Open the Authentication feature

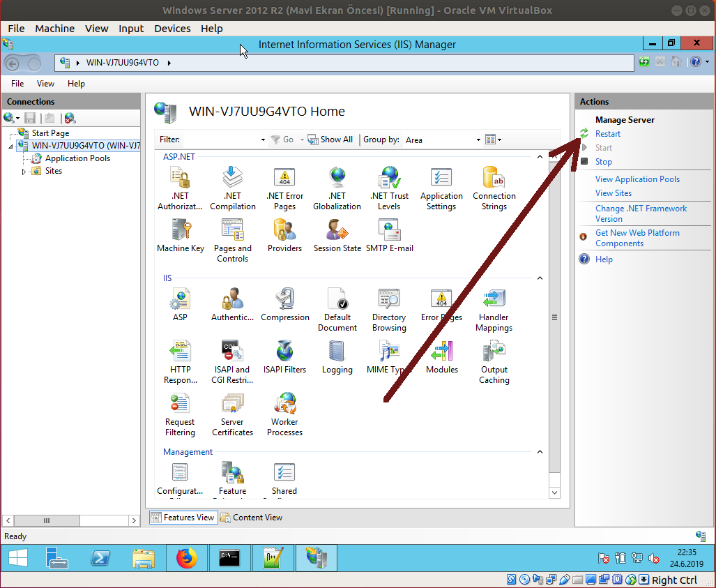[x=232, y=304]
